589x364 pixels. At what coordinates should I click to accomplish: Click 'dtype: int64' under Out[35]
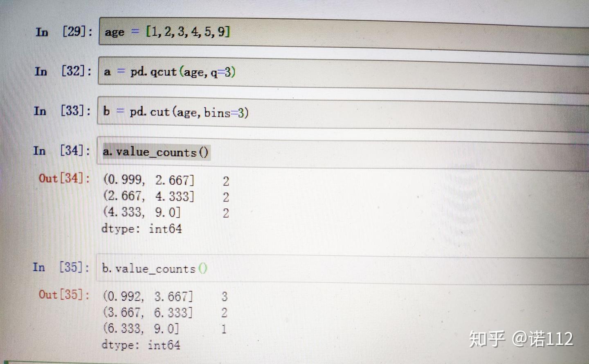(141, 345)
